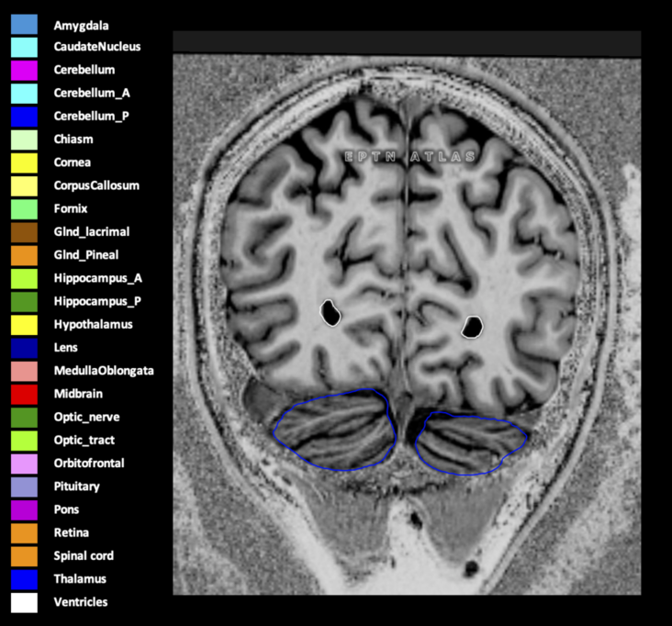Click the white Ventricles swatch
The width and height of the screenshot is (672, 626).
(x=24, y=603)
